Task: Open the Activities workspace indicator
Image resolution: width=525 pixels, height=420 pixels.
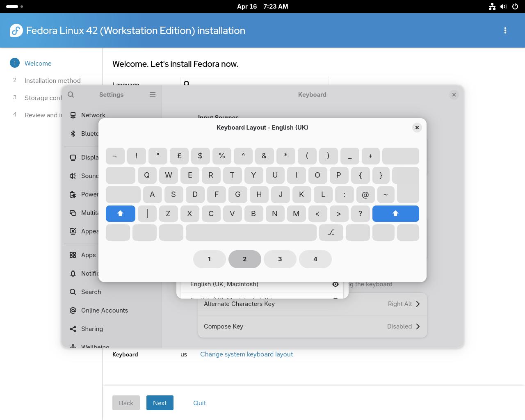Action: (x=15, y=7)
